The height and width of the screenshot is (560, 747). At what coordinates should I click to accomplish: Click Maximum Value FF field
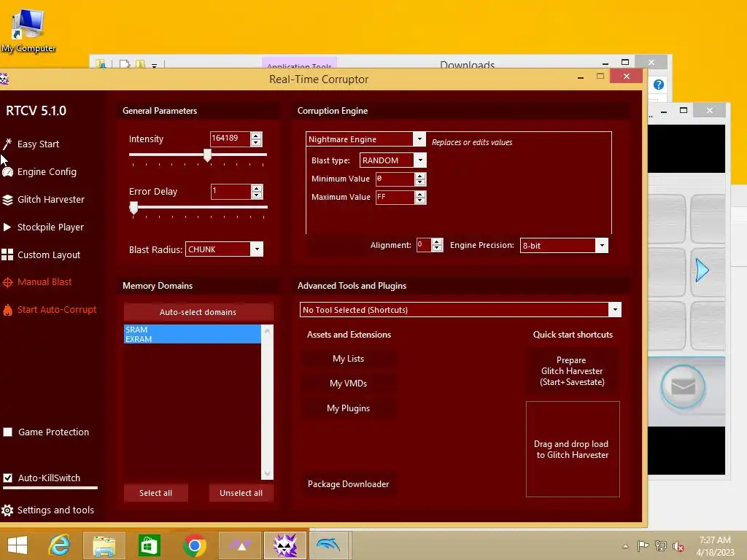395,197
